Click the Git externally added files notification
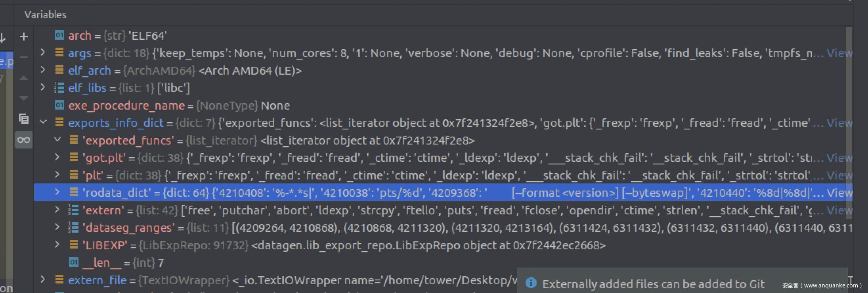The width and height of the screenshot is (868, 293). (x=653, y=284)
